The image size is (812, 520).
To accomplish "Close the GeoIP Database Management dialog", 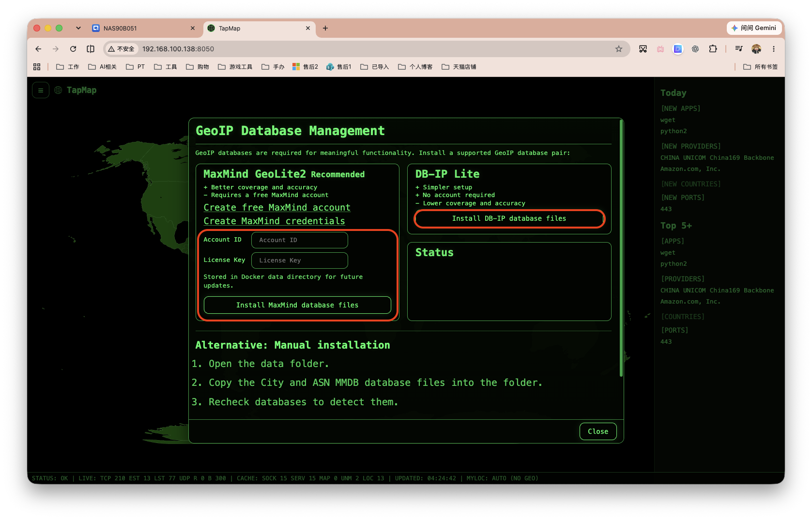I will tap(598, 431).
